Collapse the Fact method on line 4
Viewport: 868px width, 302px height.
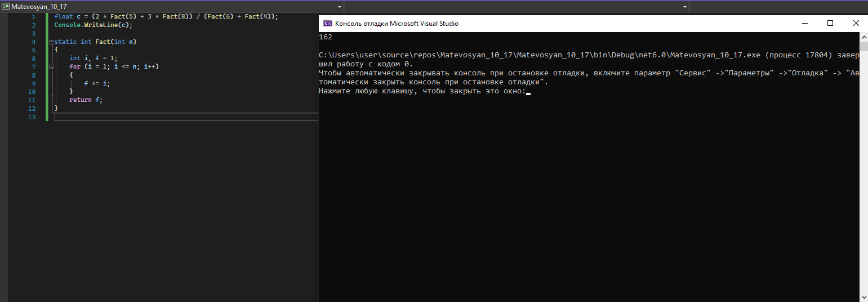click(x=51, y=42)
